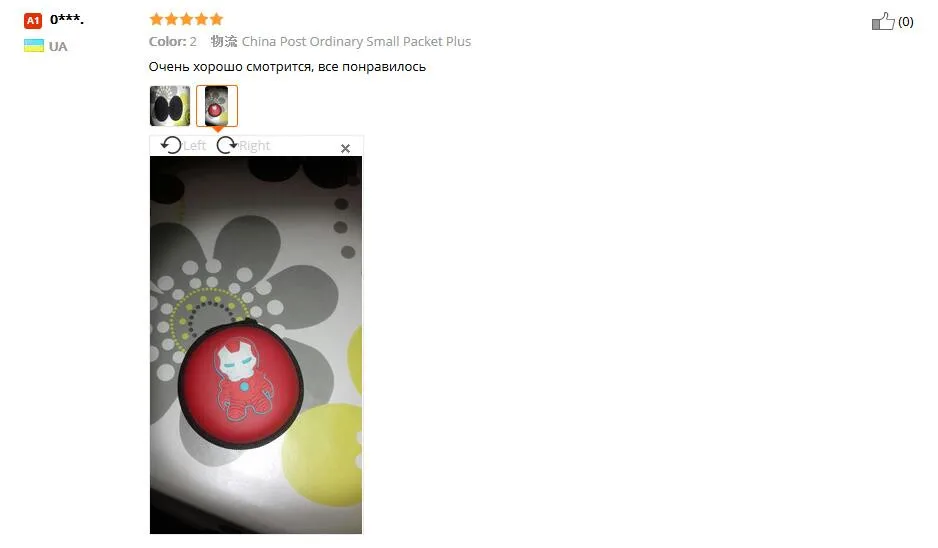
Task: Click the enlarged Iron Man case photo
Action: (255, 345)
